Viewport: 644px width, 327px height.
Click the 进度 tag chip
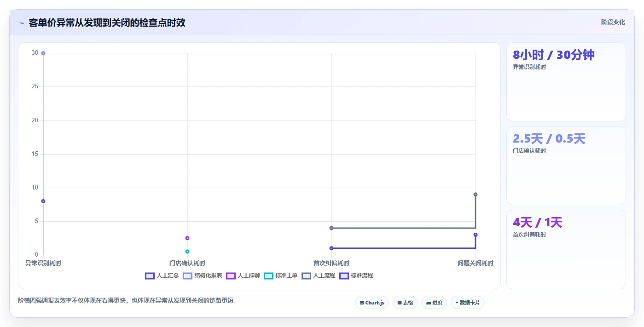(x=434, y=303)
